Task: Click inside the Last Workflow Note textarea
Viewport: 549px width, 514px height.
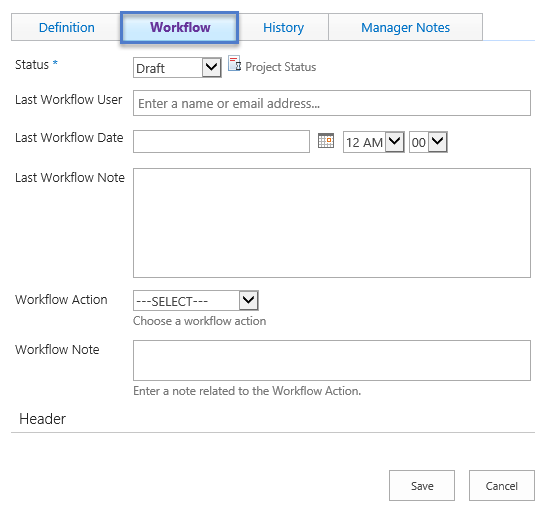Action: (x=332, y=223)
